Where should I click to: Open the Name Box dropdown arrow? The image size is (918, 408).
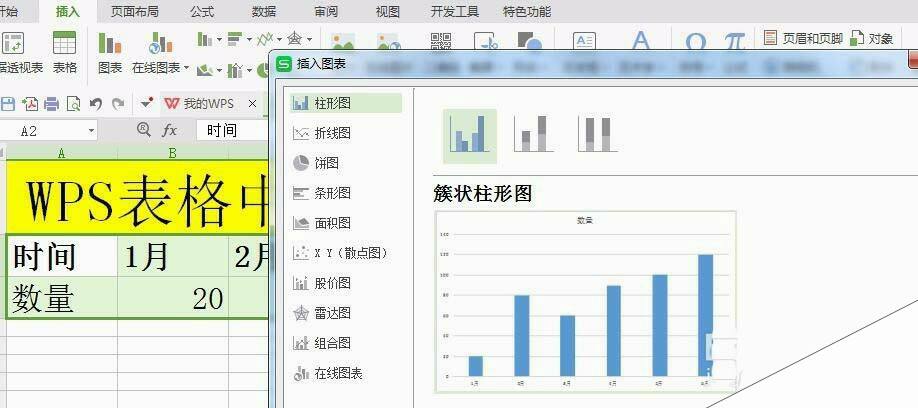pyautogui.click(x=91, y=131)
